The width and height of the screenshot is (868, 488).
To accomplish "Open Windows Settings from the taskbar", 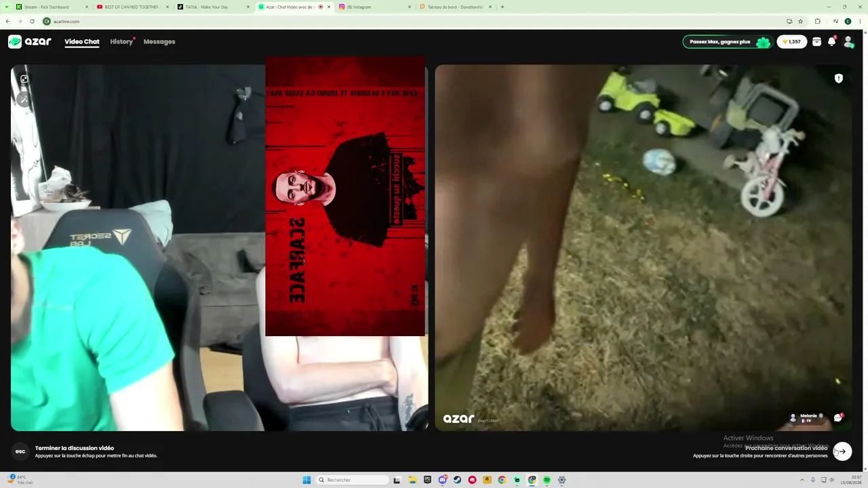I will (561, 480).
